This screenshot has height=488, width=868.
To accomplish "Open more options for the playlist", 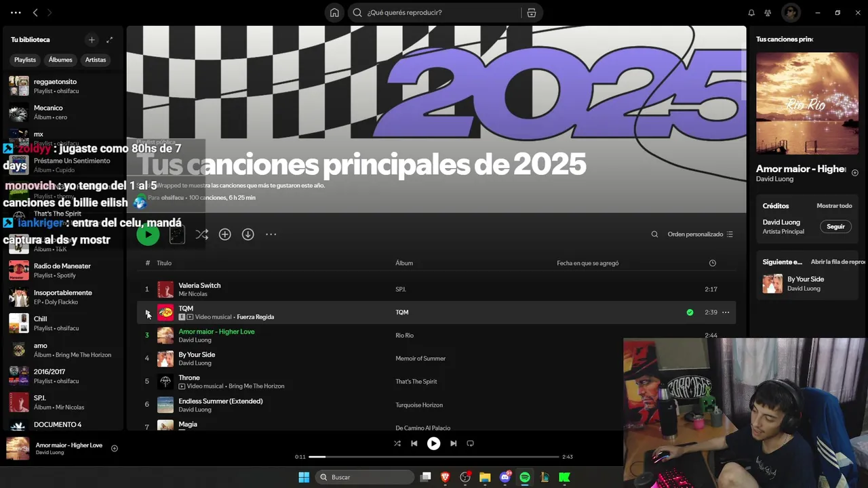I will (271, 234).
